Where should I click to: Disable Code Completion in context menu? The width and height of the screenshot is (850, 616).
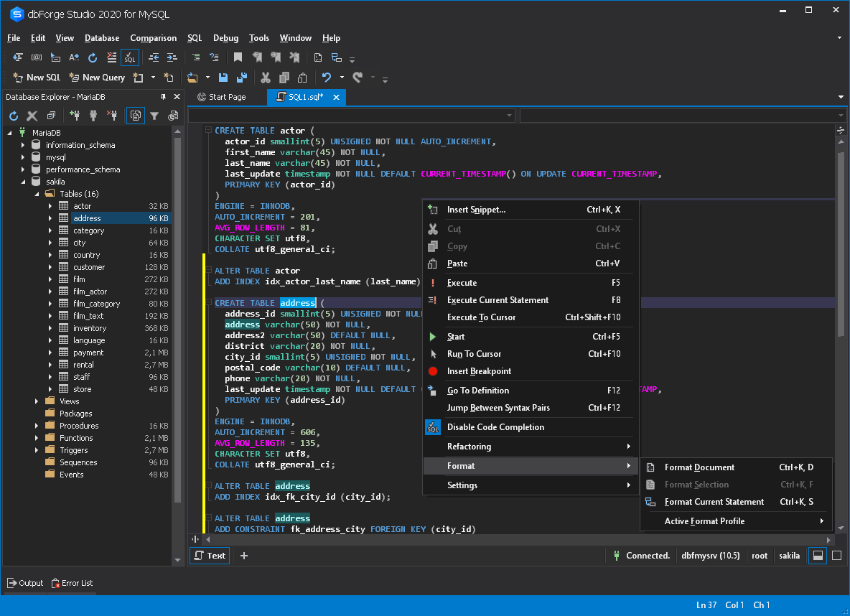pos(495,427)
